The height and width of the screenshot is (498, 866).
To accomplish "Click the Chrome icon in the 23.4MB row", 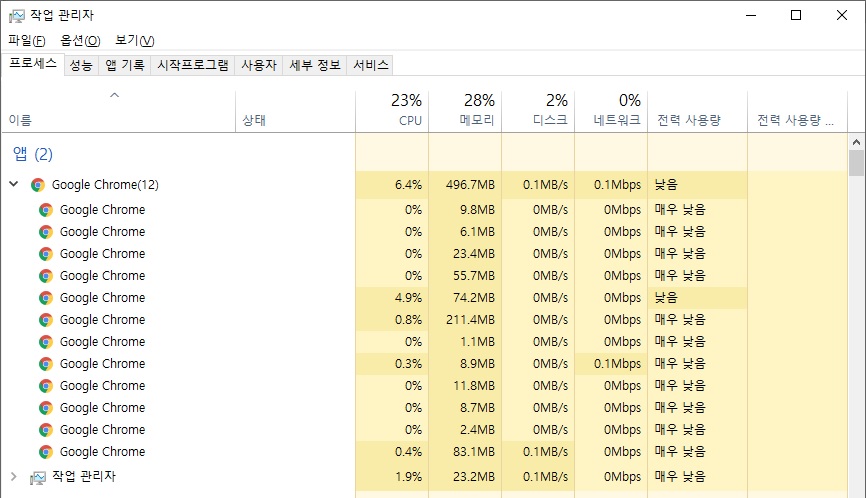I will [x=46, y=254].
